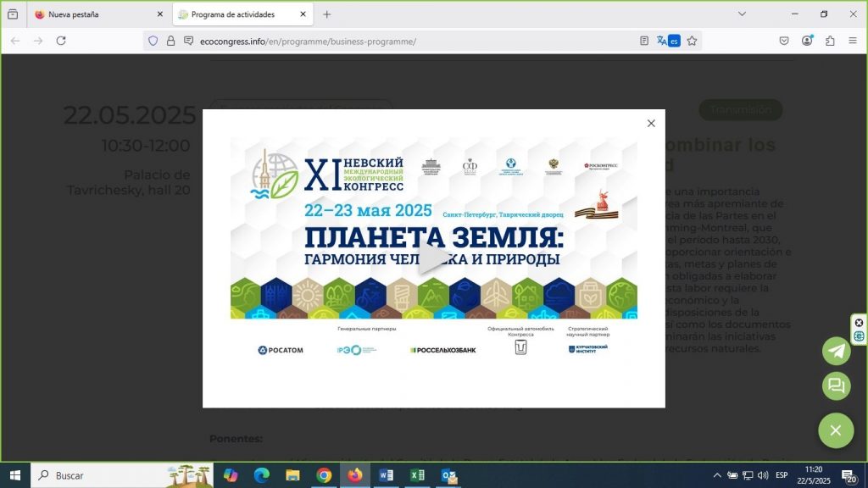
Task: Close the Programa de actividades tab
Action: pyautogui.click(x=303, y=14)
